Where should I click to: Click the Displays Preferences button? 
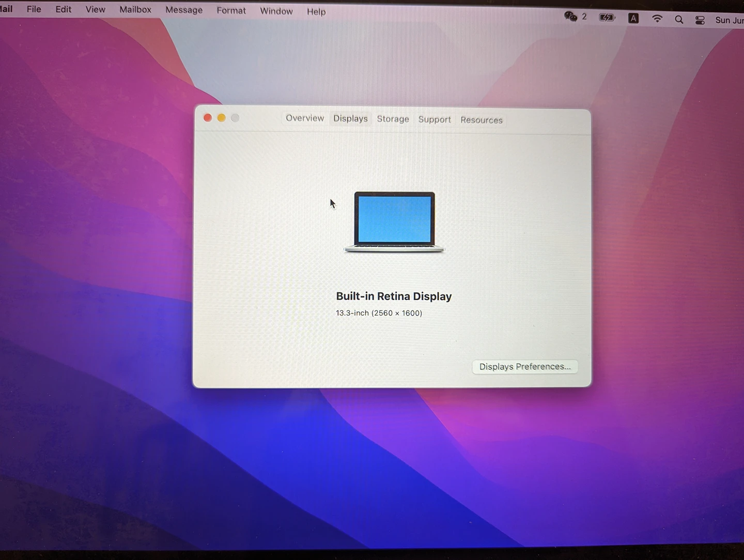click(x=525, y=367)
